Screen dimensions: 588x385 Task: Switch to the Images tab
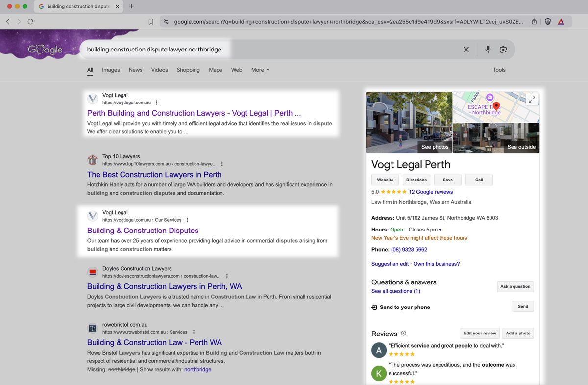(111, 70)
